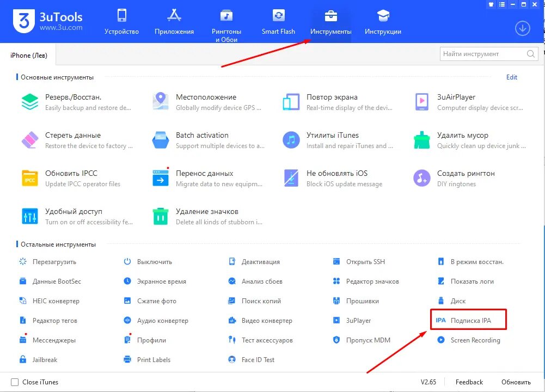Open the Перенос данных migration icon
Screen dimensions: 545x392
pos(161,178)
